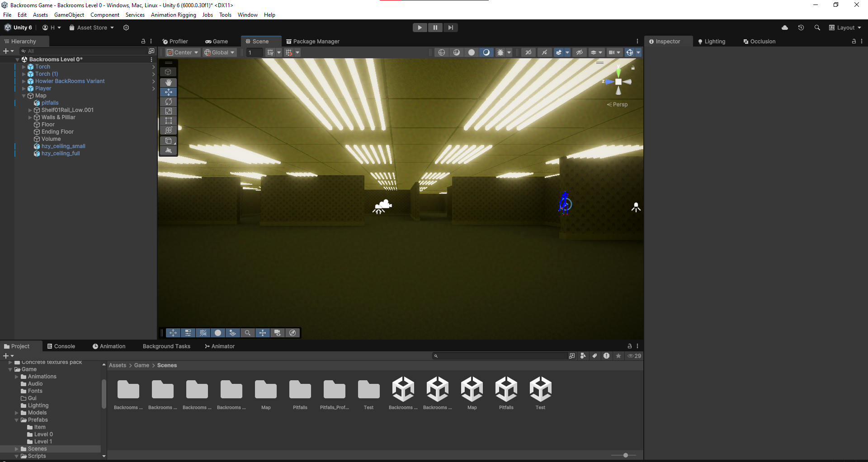The image size is (868, 462).
Task: Open the Center pivot dropdown
Action: click(182, 52)
